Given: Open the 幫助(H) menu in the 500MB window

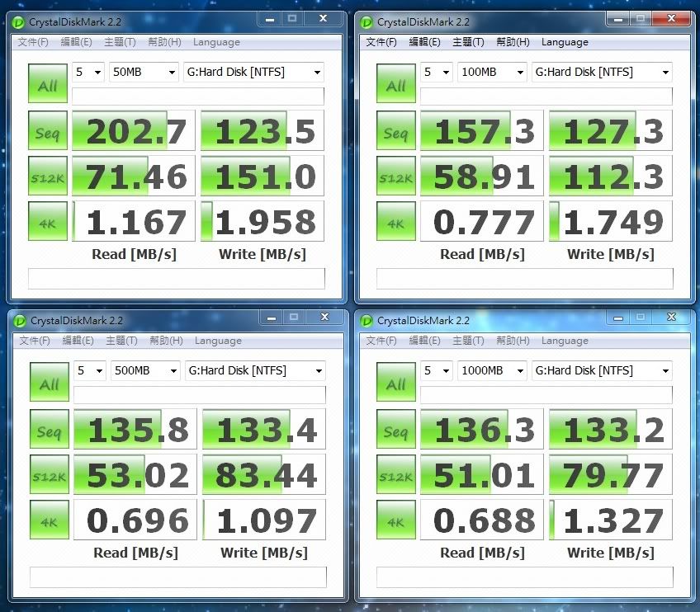Looking at the screenshot, I should point(166,341).
